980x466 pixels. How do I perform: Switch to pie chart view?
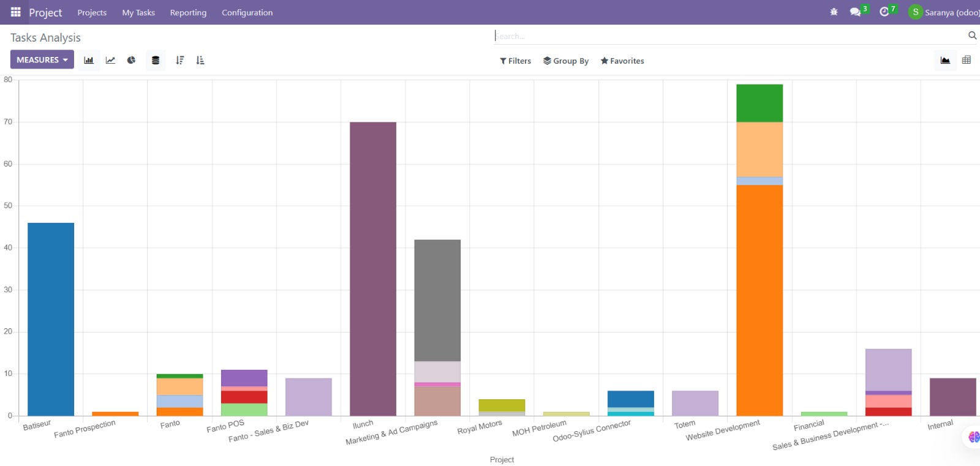point(131,60)
